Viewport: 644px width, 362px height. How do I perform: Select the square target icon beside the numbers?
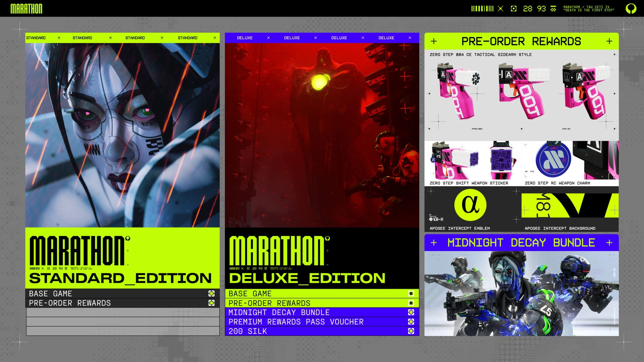click(514, 9)
